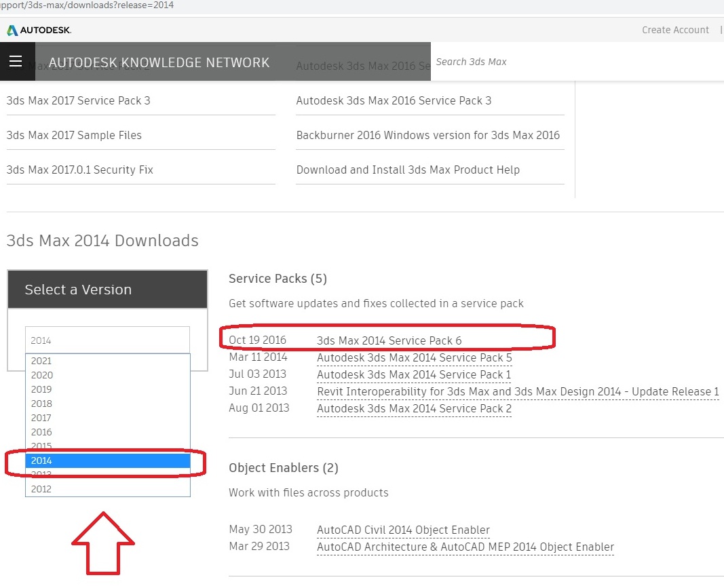Choose 2012 in the version list
Image resolution: width=724 pixels, height=588 pixels.
click(108, 489)
